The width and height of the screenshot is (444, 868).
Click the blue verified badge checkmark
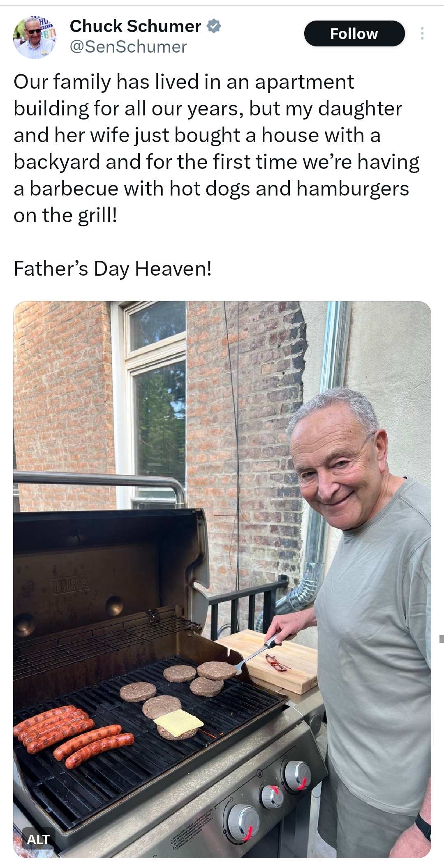(x=213, y=26)
